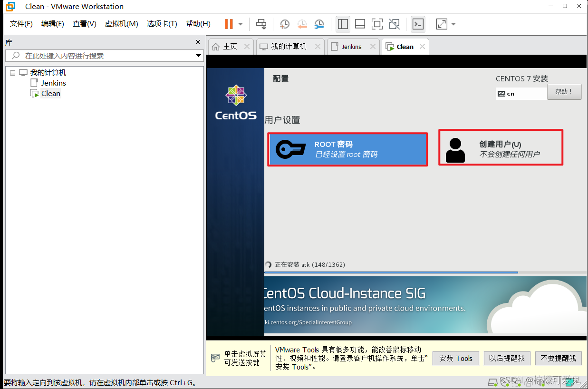Close the library panel

[198, 42]
